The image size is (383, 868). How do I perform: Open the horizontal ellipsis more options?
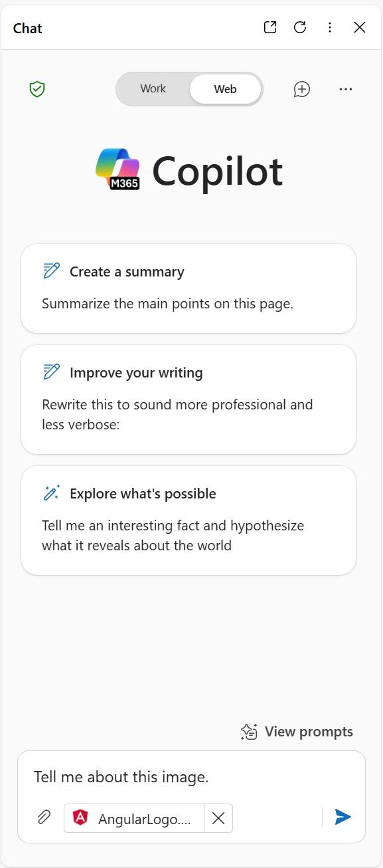tap(346, 89)
